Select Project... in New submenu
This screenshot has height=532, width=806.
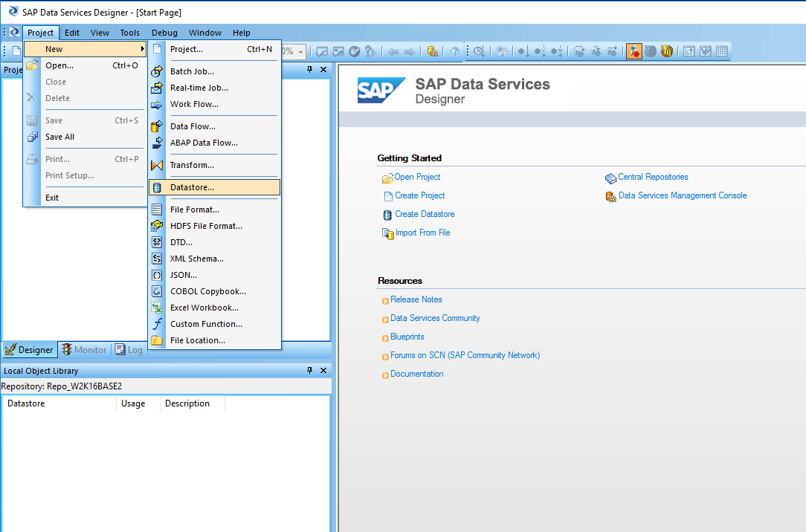(214, 49)
